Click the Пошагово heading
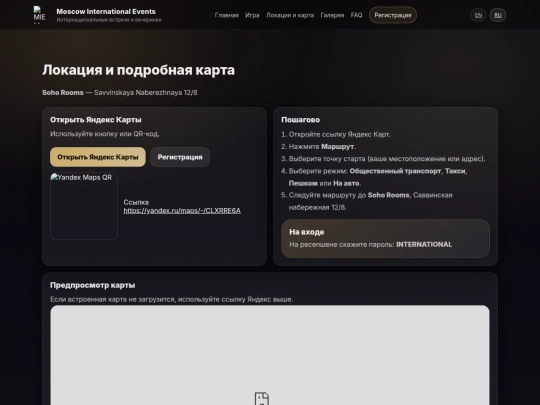 click(x=300, y=120)
